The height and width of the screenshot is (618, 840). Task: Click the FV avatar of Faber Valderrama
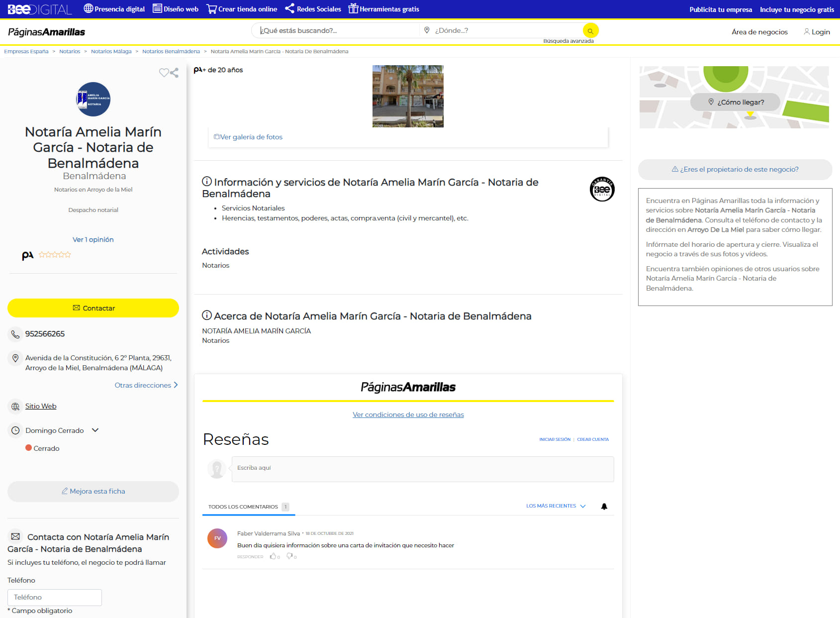(217, 538)
